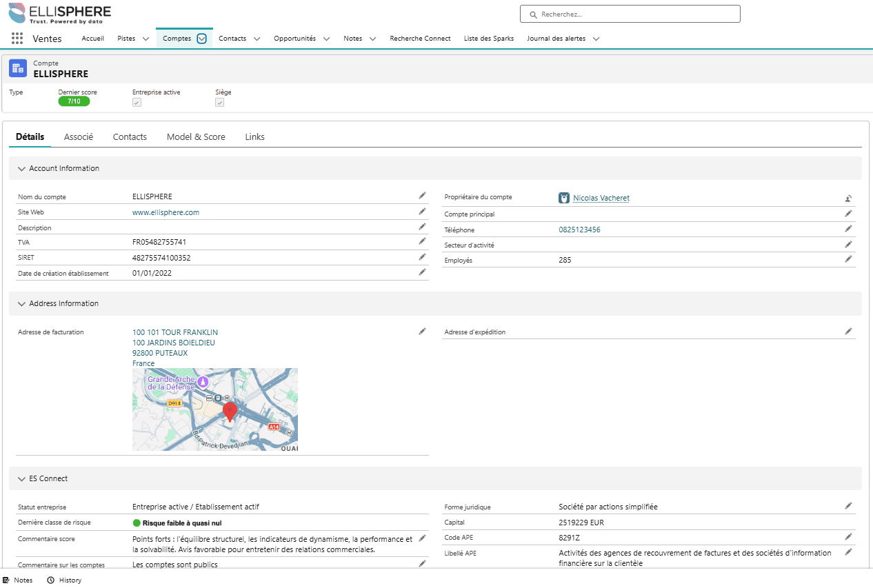Open the App Launcher grid icon
This screenshot has width=873, height=588.
17,39
